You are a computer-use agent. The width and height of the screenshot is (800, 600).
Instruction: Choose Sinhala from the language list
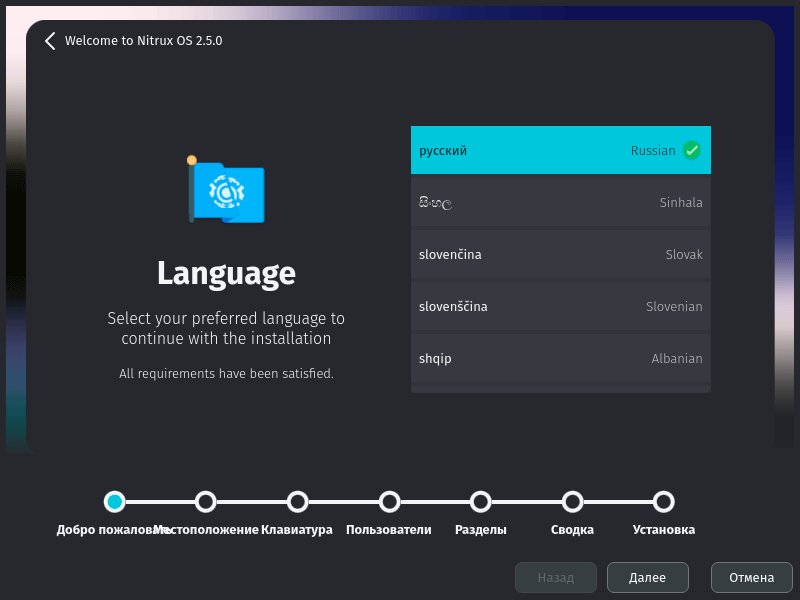561,203
